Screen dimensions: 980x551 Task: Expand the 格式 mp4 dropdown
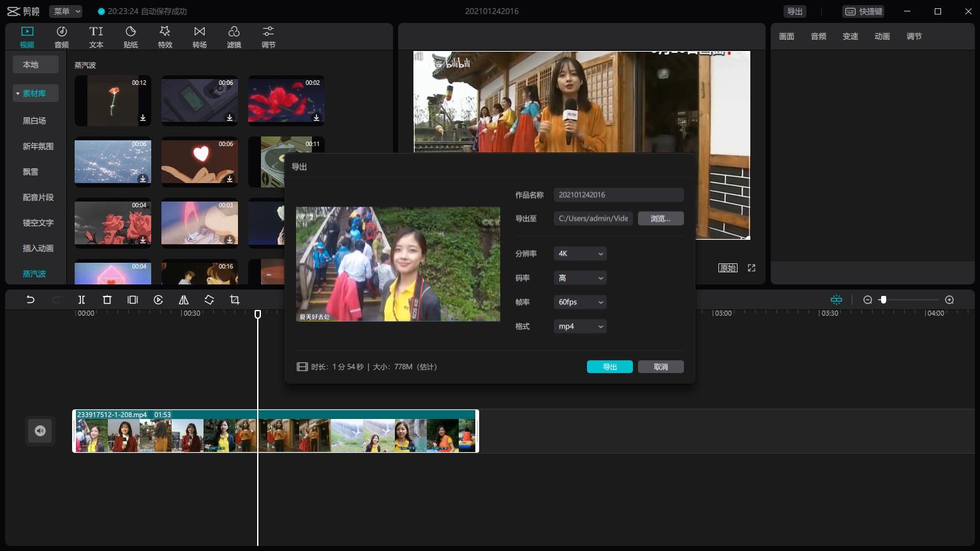click(580, 327)
